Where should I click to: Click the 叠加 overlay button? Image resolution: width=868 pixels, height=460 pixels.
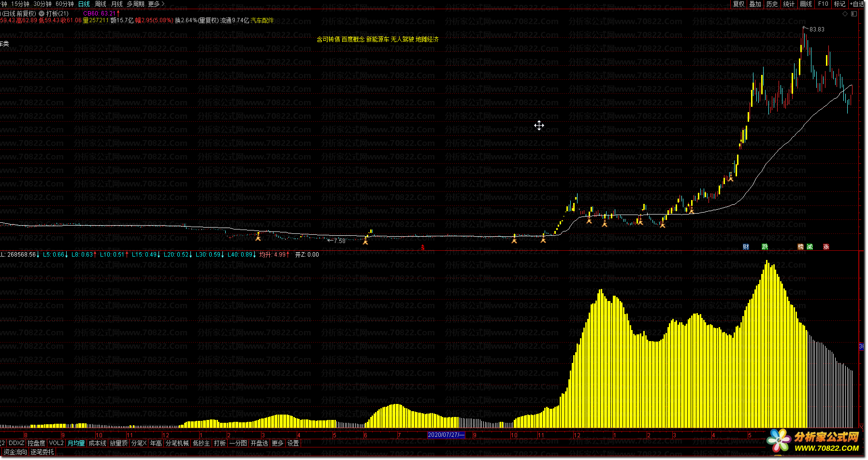(x=755, y=4)
